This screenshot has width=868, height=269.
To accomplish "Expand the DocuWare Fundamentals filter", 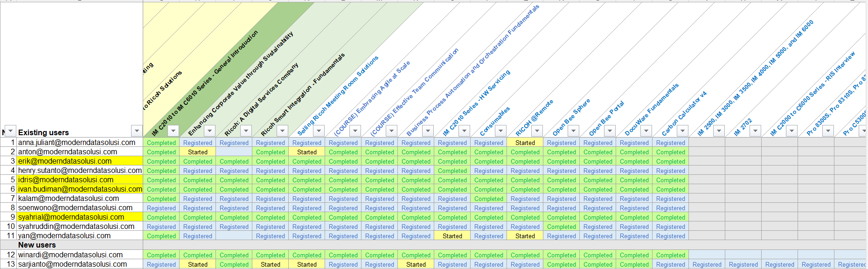I will tap(646, 131).
